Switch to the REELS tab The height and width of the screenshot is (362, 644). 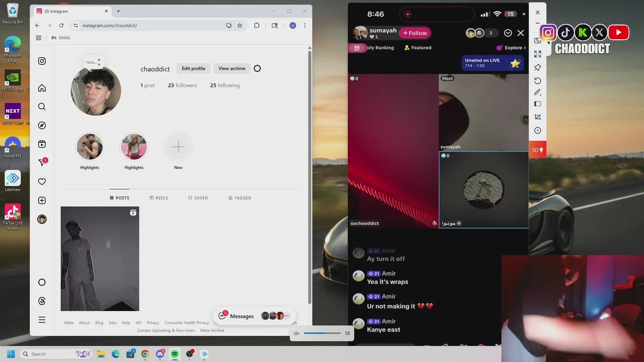(x=158, y=198)
